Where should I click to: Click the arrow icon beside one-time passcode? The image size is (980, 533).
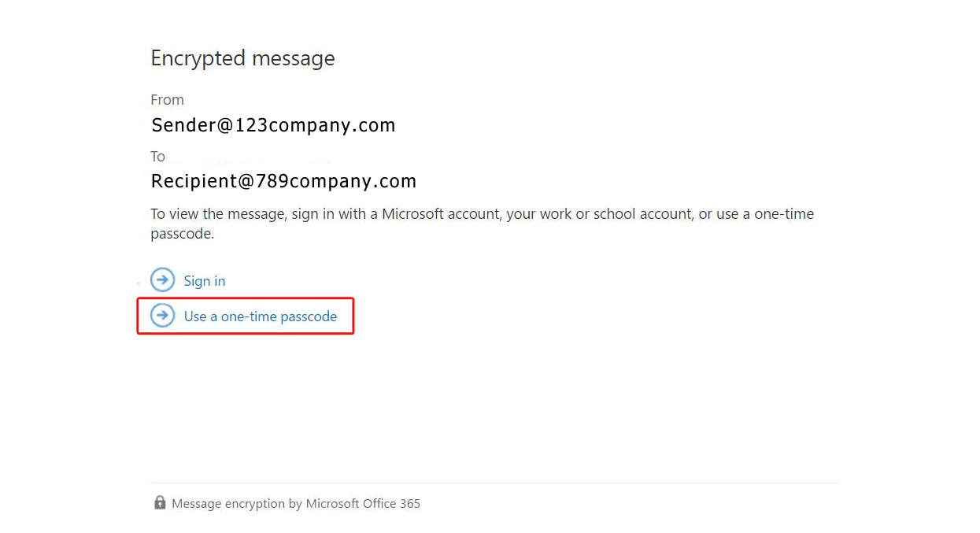click(x=162, y=316)
